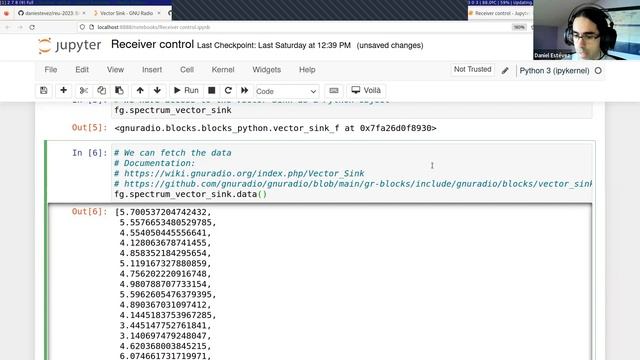640x360 pixels.
Task: Paste cells below icon
Action: click(119, 91)
